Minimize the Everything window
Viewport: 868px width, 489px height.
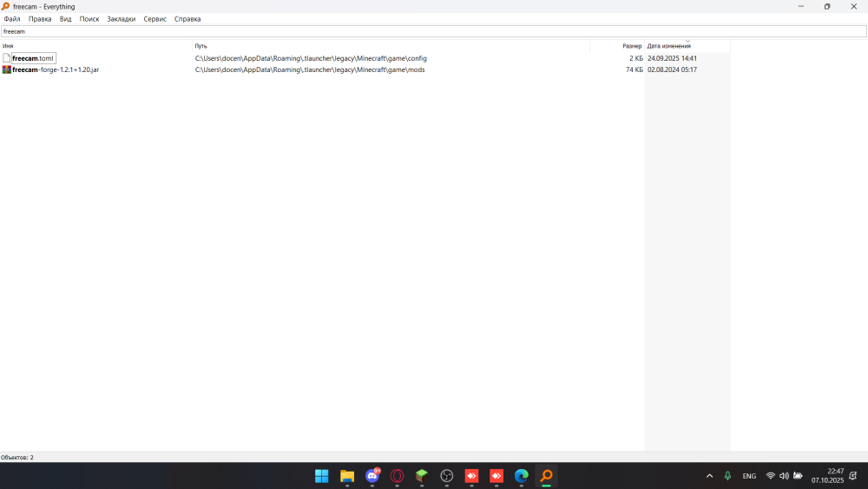[x=800, y=7]
